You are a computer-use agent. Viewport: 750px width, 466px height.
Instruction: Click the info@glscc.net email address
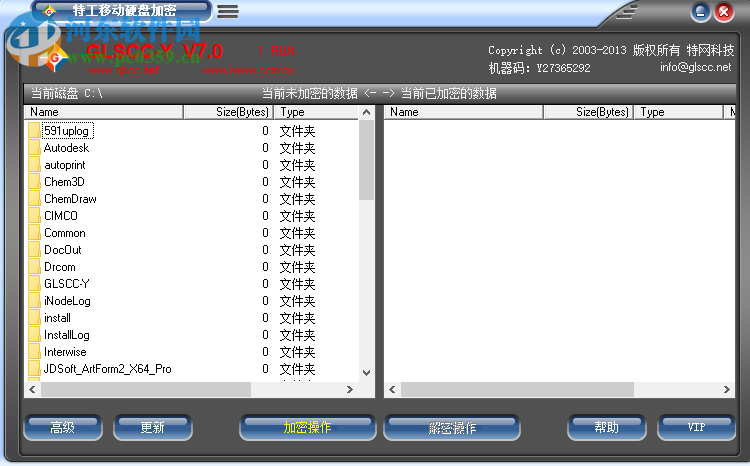click(x=695, y=67)
